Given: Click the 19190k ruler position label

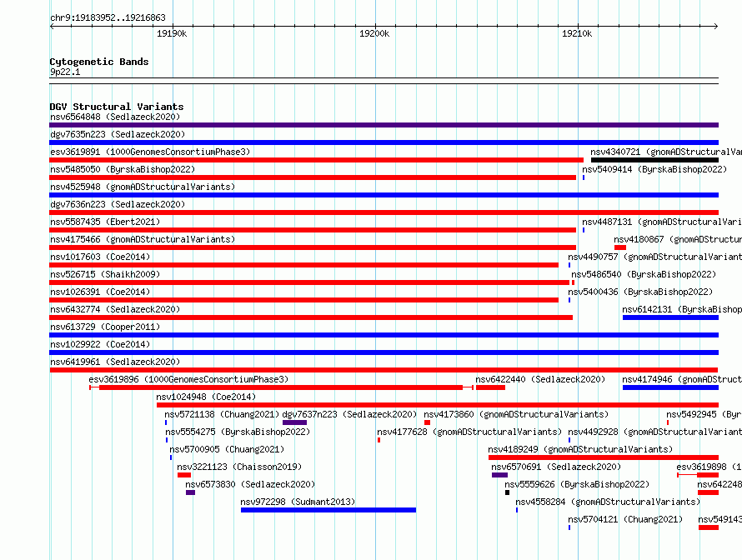Looking at the screenshot, I should [172, 33].
